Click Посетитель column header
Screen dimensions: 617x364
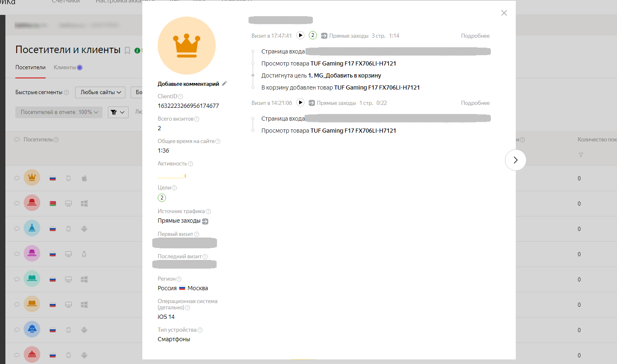pos(38,140)
